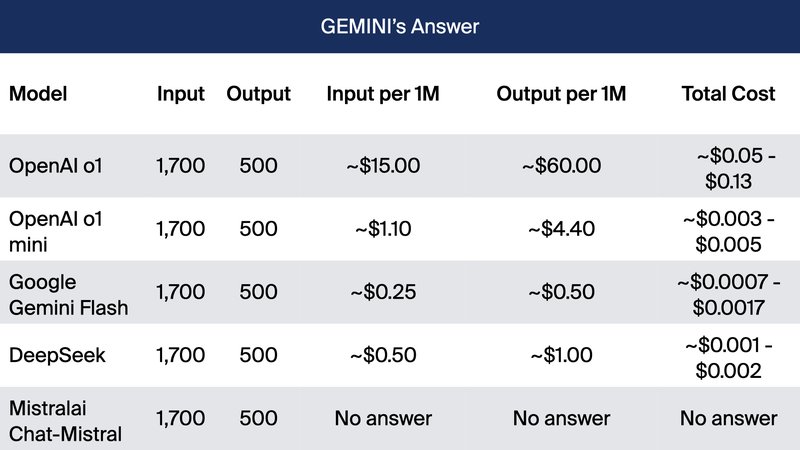
Task: Select the Model column header
Action: [37, 94]
